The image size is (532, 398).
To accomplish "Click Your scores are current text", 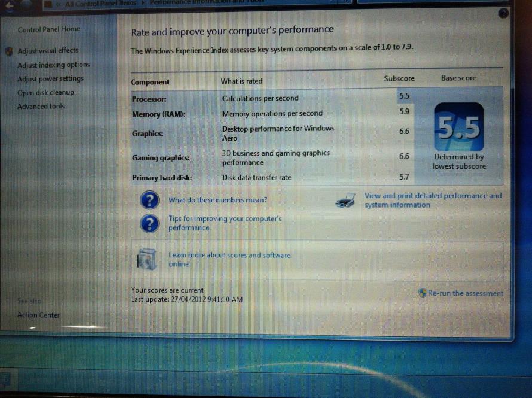I will [x=167, y=290].
